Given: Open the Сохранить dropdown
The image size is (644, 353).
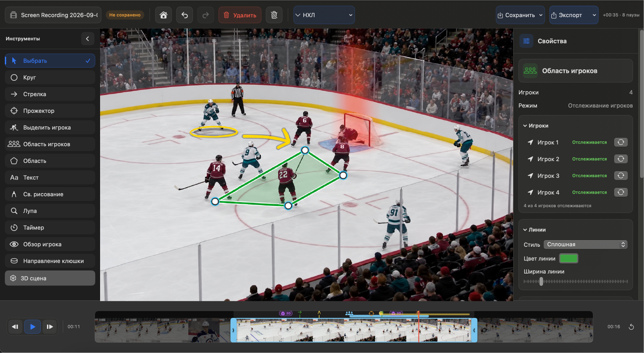Looking at the screenshot, I should pyautogui.click(x=520, y=15).
